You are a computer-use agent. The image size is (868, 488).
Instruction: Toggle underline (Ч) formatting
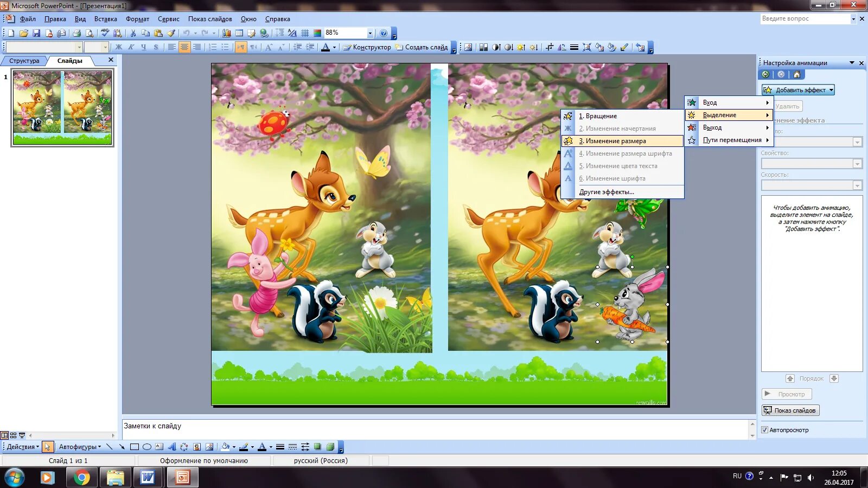(143, 47)
